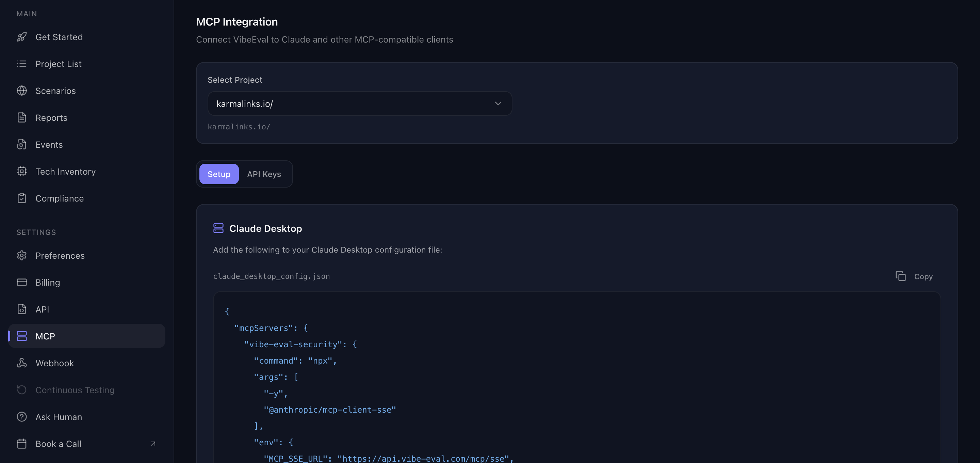Switch to the API Keys tab

(264, 174)
